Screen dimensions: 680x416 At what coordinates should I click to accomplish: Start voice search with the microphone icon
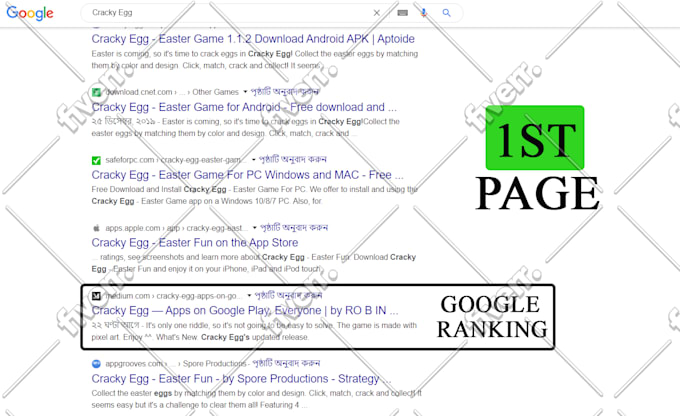[424, 13]
